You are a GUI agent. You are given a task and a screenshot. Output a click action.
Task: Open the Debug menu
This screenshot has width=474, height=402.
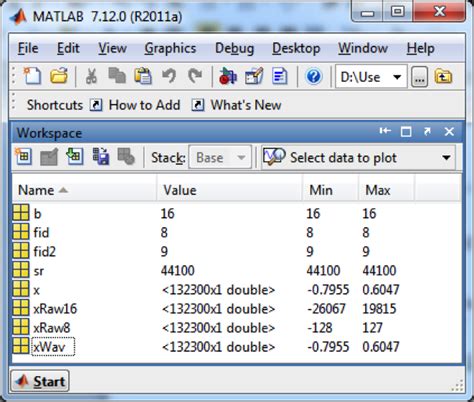point(235,49)
